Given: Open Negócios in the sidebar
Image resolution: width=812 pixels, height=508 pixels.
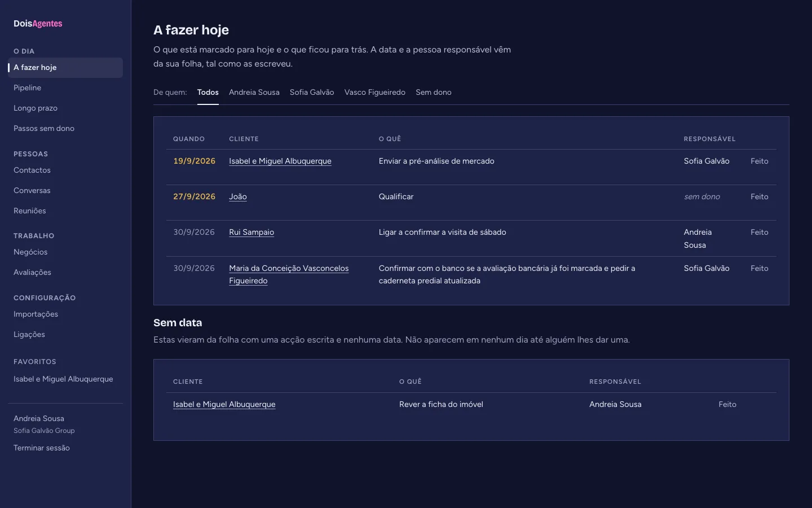Looking at the screenshot, I should point(65,252).
